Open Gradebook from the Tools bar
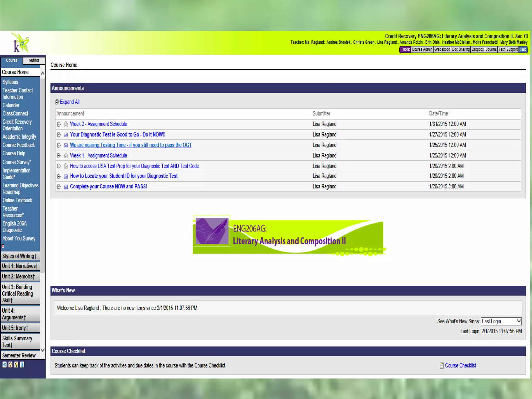The height and width of the screenshot is (399, 532). (x=442, y=49)
